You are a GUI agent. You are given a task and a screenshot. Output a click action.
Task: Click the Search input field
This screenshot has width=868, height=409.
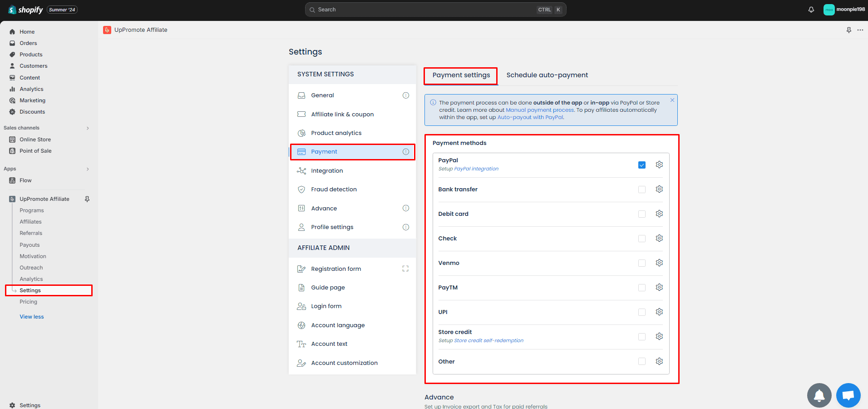point(435,10)
